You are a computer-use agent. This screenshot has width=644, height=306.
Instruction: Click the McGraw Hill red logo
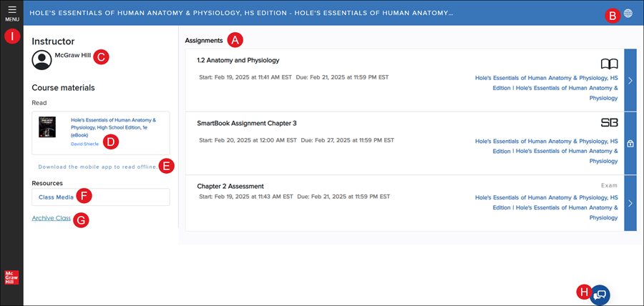(x=11, y=278)
